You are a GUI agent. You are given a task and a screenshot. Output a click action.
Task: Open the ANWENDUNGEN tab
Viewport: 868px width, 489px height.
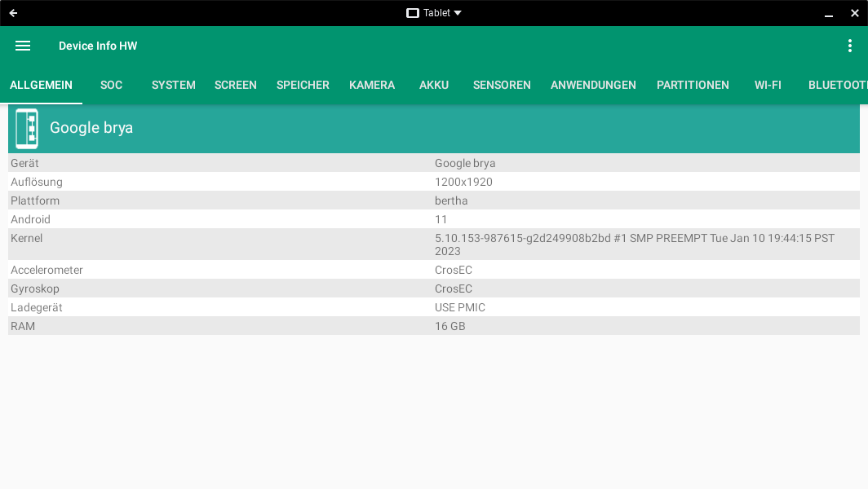(593, 86)
